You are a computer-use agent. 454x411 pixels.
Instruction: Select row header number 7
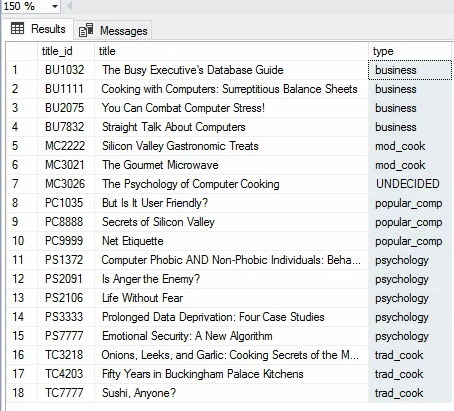22,184
